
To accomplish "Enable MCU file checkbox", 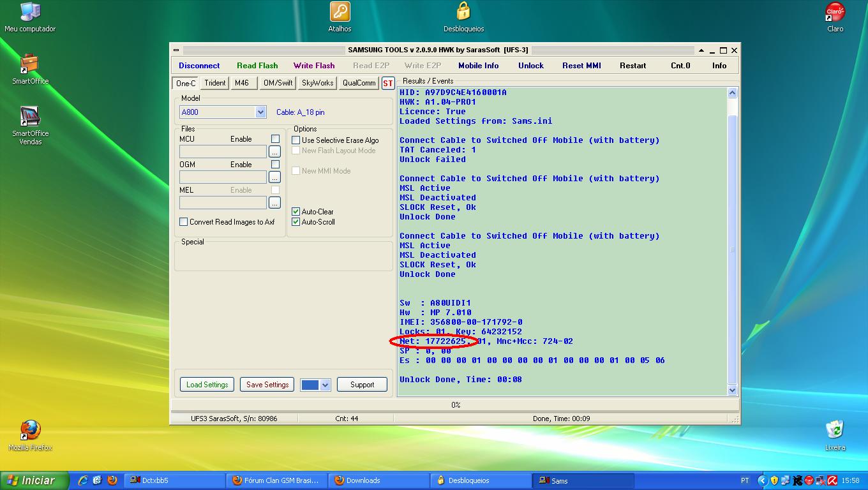I will coord(275,138).
